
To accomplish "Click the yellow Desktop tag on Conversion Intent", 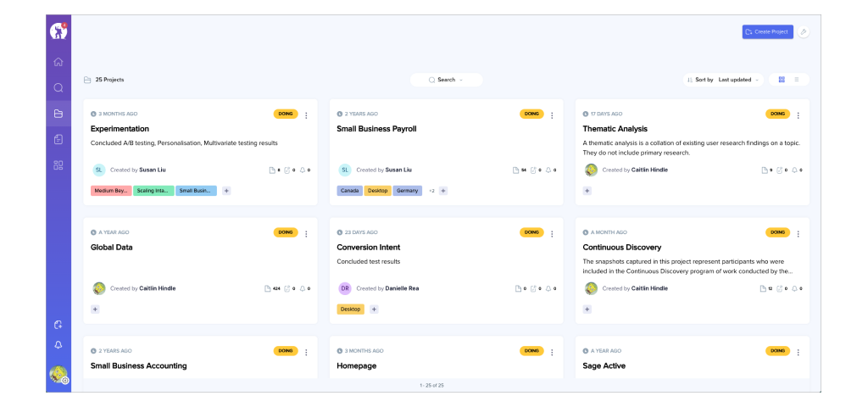I will point(350,309).
